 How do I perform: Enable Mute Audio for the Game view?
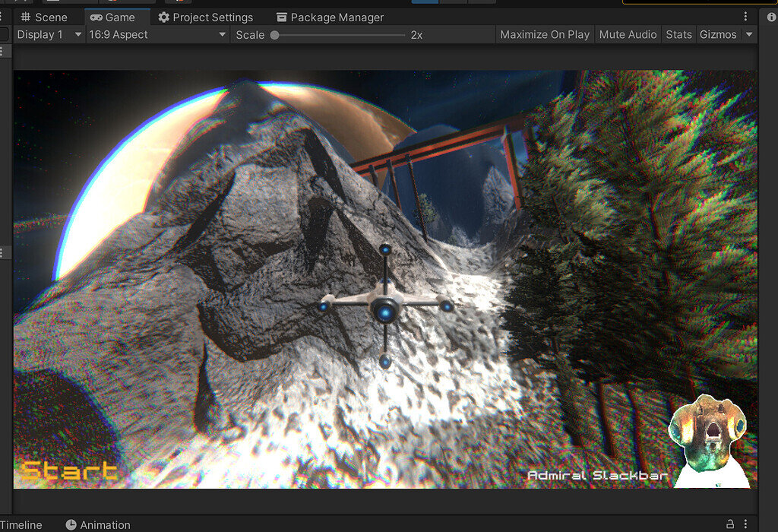(x=628, y=34)
